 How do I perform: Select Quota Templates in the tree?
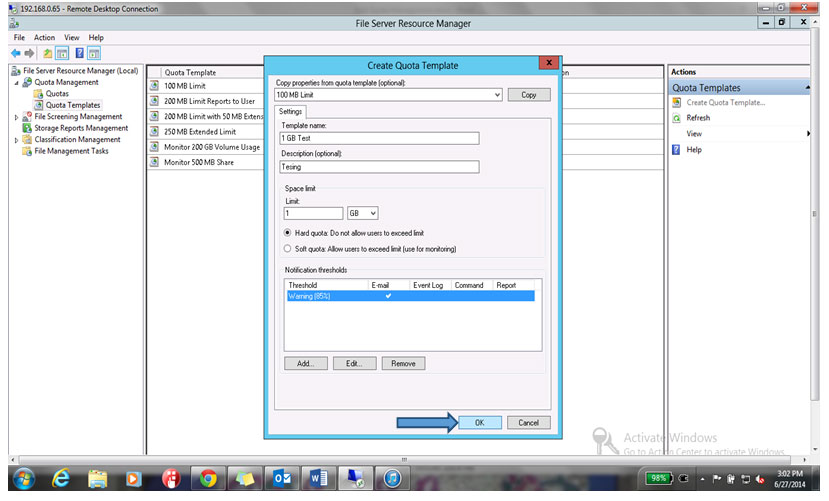pos(73,105)
